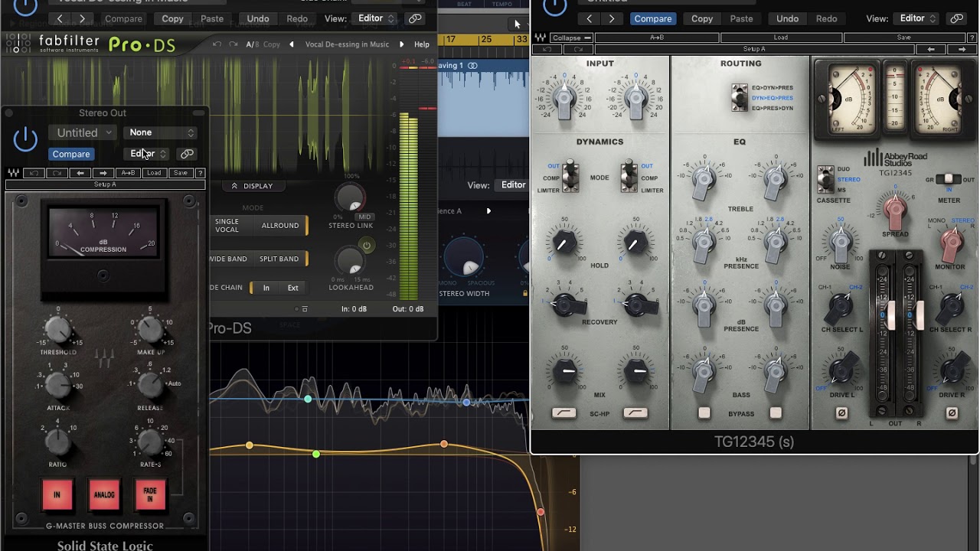Click the Load button in SSL Waves toolbar
Image resolution: width=980 pixels, height=551 pixels.
(x=154, y=173)
